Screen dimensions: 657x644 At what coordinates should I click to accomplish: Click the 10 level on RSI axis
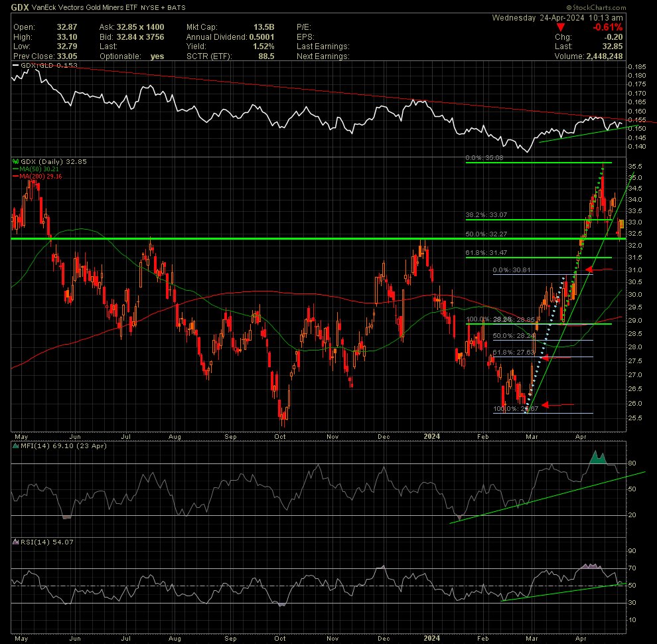632,619
